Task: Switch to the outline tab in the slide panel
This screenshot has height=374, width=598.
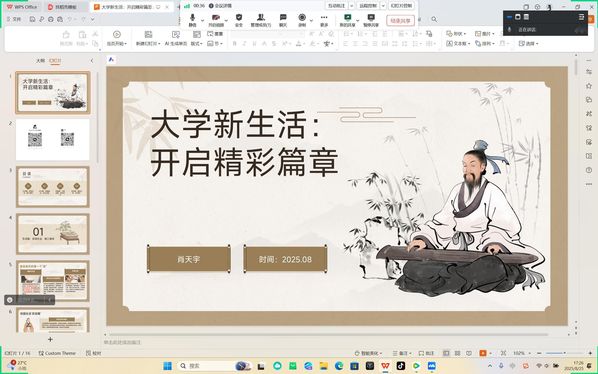Action: coord(40,61)
